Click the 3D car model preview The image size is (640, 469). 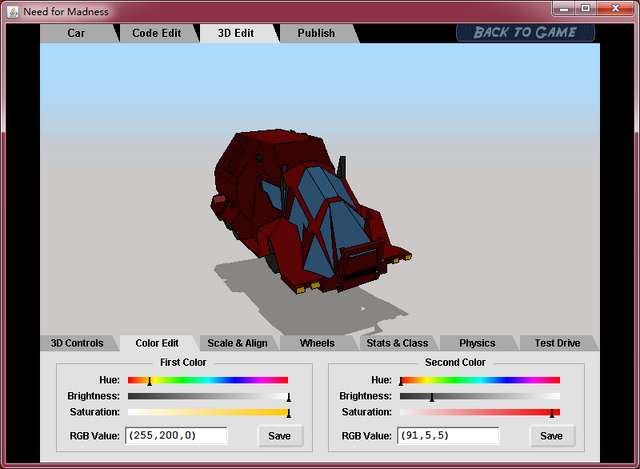click(x=311, y=212)
